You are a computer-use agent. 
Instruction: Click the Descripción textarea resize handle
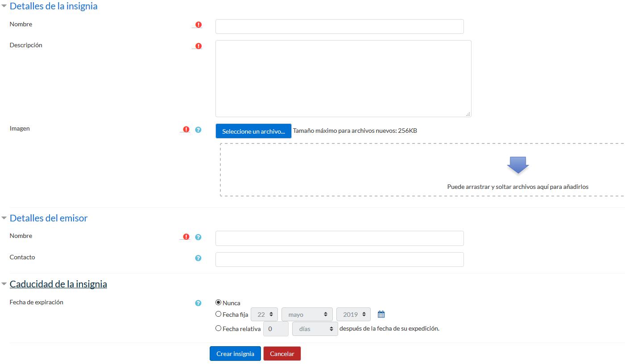[x=468, y=114]
